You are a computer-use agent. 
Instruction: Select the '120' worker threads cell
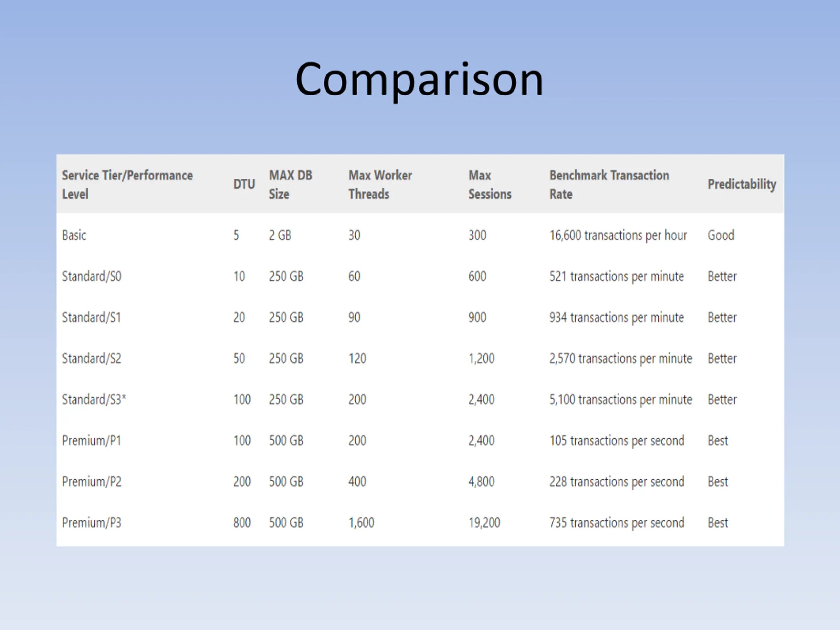[357, 358]
